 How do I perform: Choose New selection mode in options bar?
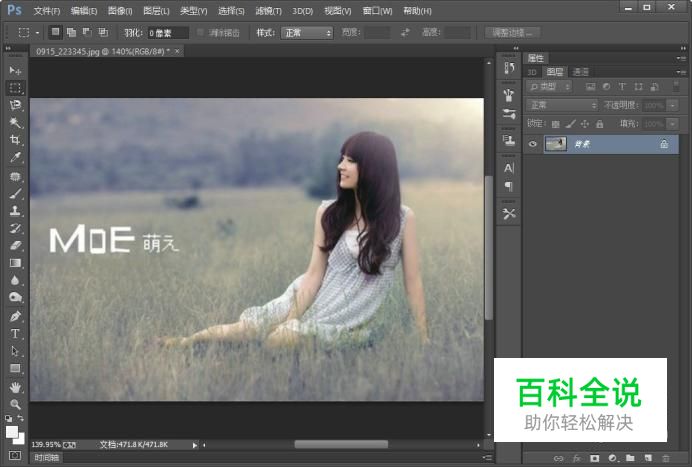(55, 32)
